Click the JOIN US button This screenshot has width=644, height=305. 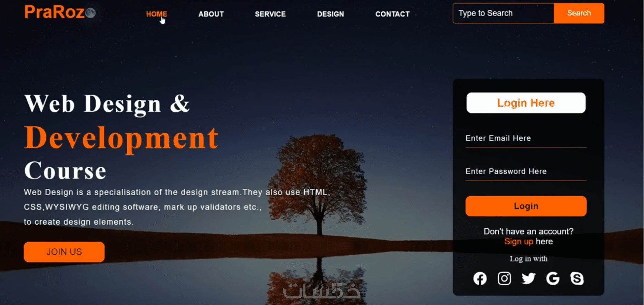tap(64, 252)
